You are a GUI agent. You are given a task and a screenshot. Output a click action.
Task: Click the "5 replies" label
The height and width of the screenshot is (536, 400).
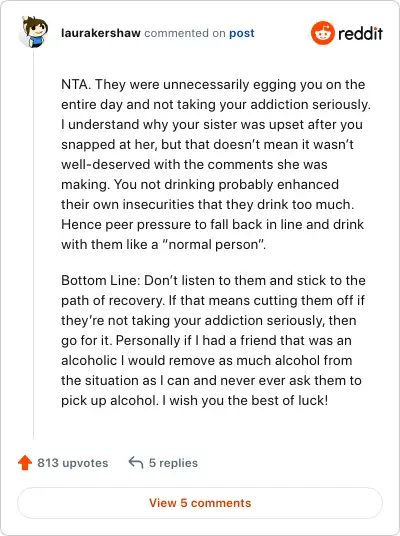coord(173,463)
